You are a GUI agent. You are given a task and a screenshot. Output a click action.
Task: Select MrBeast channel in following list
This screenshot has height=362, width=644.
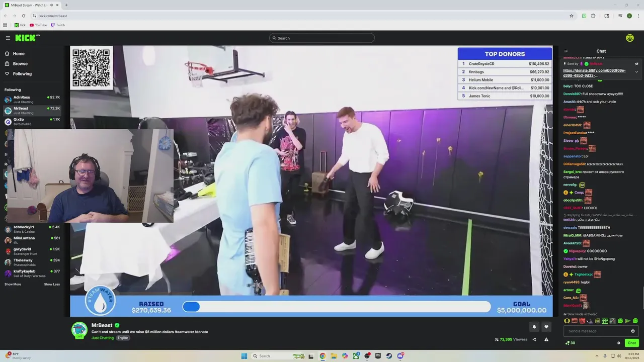32,111
